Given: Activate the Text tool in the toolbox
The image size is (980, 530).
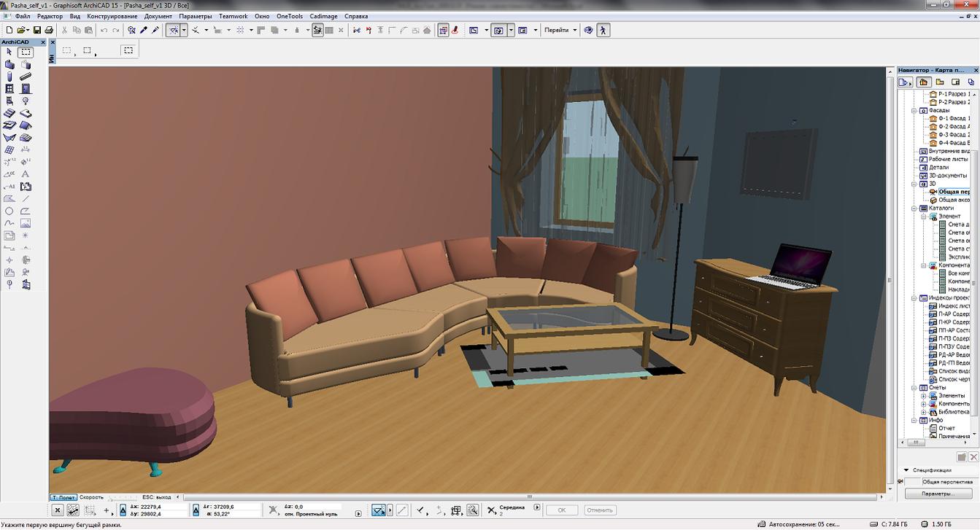Looking at the screenshot, I should click(26, 174).
